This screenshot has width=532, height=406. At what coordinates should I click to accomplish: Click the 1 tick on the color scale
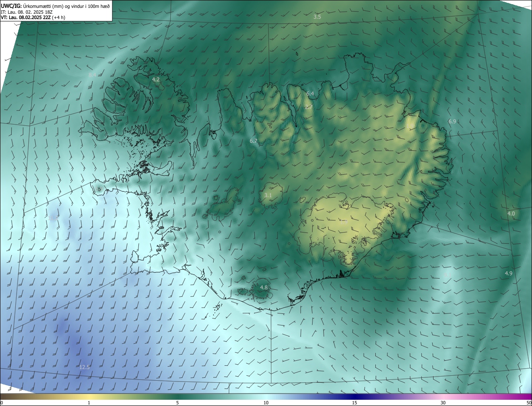click(x=89, y=403)
